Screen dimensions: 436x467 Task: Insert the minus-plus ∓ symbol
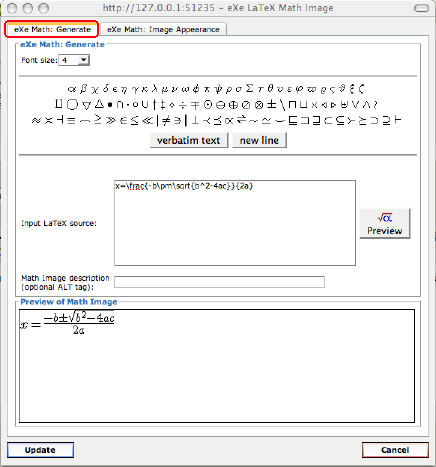pos(195,105)
